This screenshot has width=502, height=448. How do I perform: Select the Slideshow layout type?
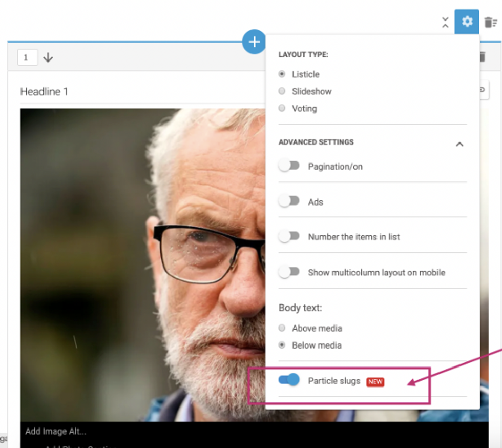tap(282, 91)
